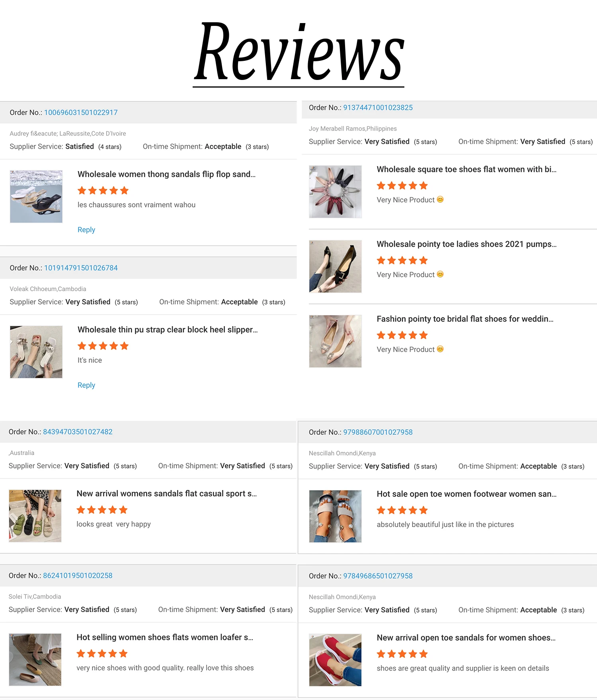The width and height of the screenshot is (597, 700).
Task: Open order number 100696031501022917 link
Action: [81, 113]
